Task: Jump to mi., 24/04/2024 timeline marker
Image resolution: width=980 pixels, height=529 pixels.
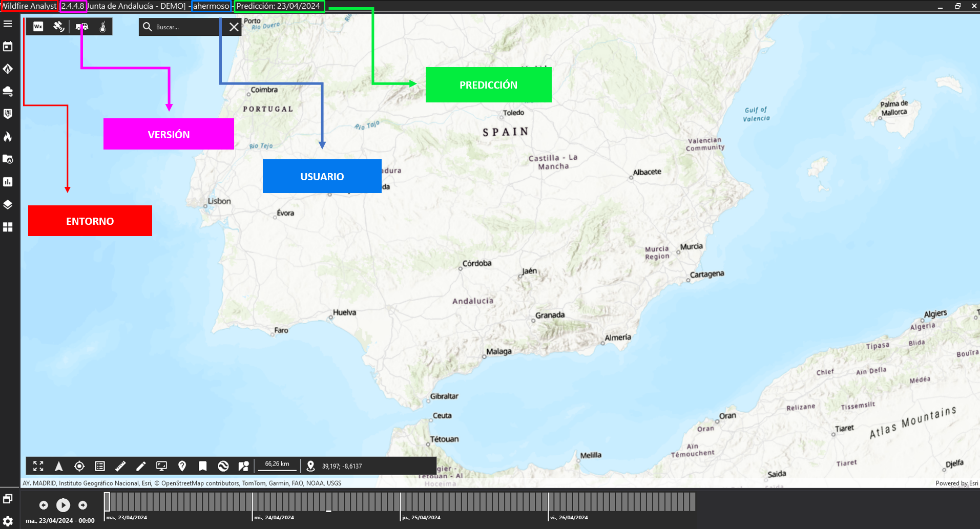Action: pyautogui.click(x=253, y=503)
